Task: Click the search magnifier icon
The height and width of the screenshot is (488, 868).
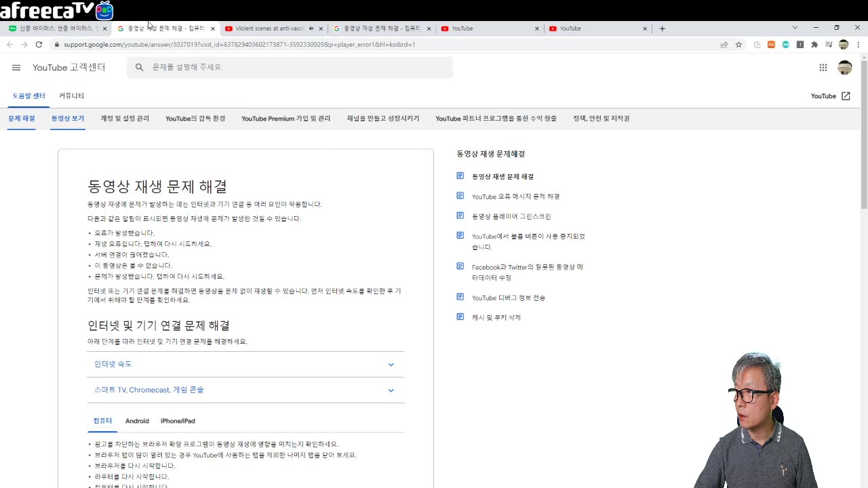Action: pos(139,67)
